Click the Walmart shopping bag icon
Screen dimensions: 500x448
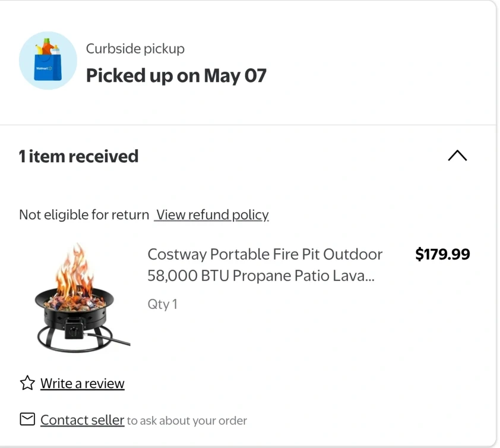point(48,61)
